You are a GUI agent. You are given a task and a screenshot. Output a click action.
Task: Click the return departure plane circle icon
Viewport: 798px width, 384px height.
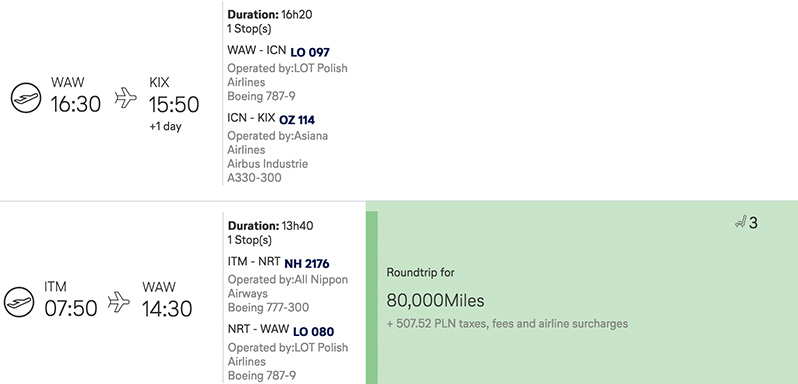coord(19,302)
